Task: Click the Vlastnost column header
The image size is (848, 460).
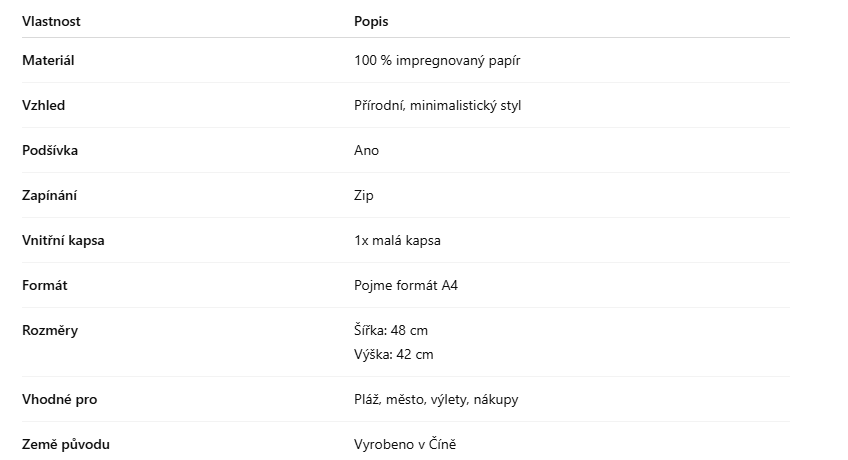Action: pyautogui.click(x=51, y=21)
